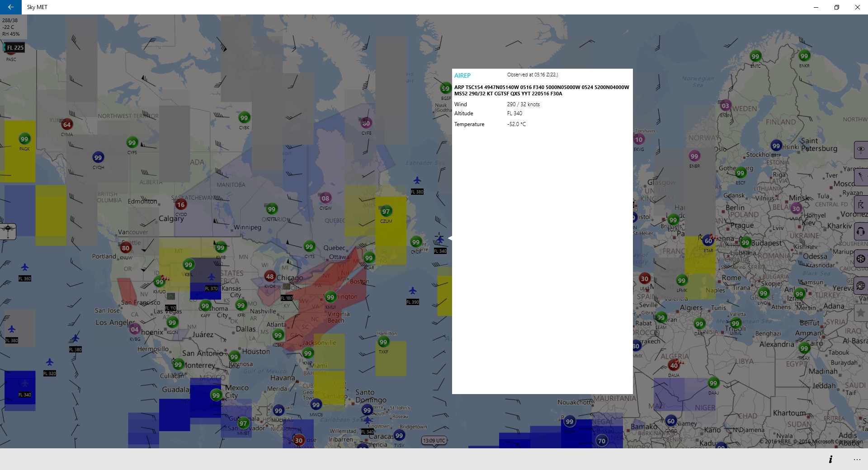The height and width of the screenshot is (470, 868).
Task: Click the altitude value FL 340
Action: tap(514, 113)
